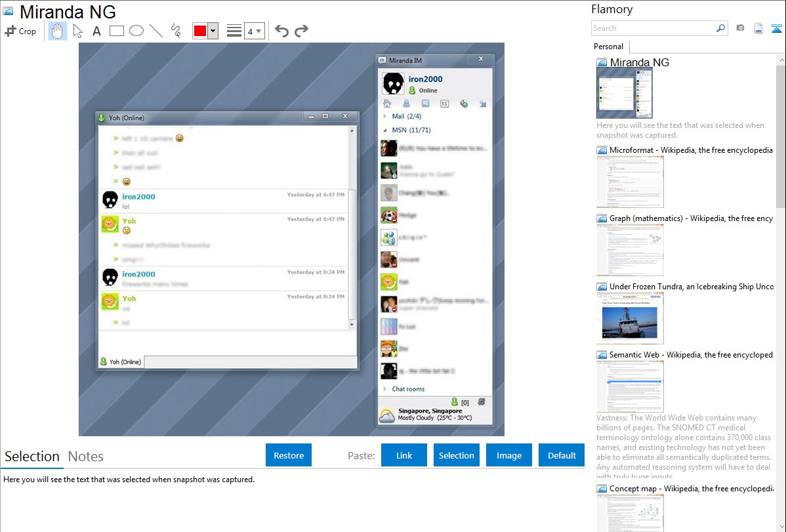The height and width of the screenshot is (532, 786).
Task: Click the camera capture icon
Action: [740, 28]
